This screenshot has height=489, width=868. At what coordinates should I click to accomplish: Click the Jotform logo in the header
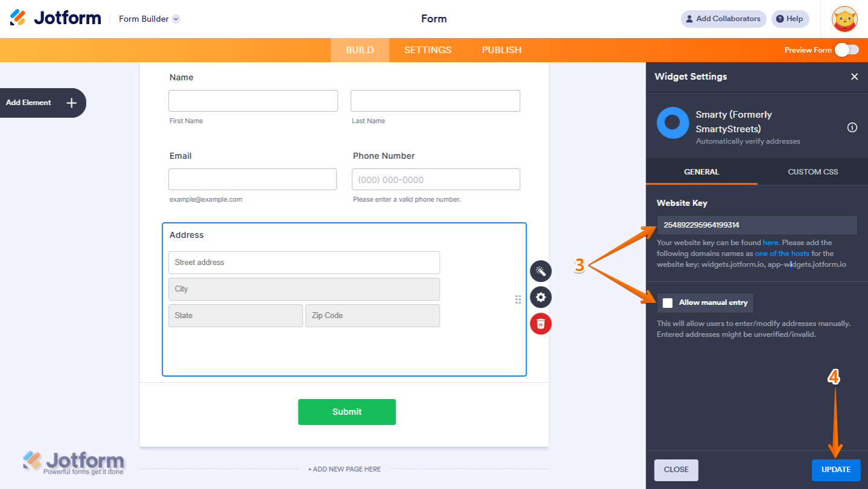[x=55, y=18]
